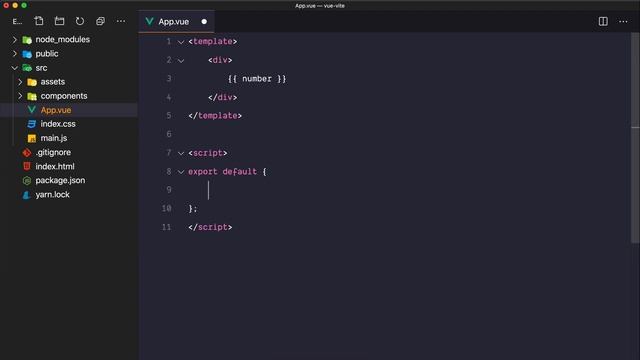Screen dimensions: 640x360
Task: Fold the div block at line 2
Action: pos(181,60)
